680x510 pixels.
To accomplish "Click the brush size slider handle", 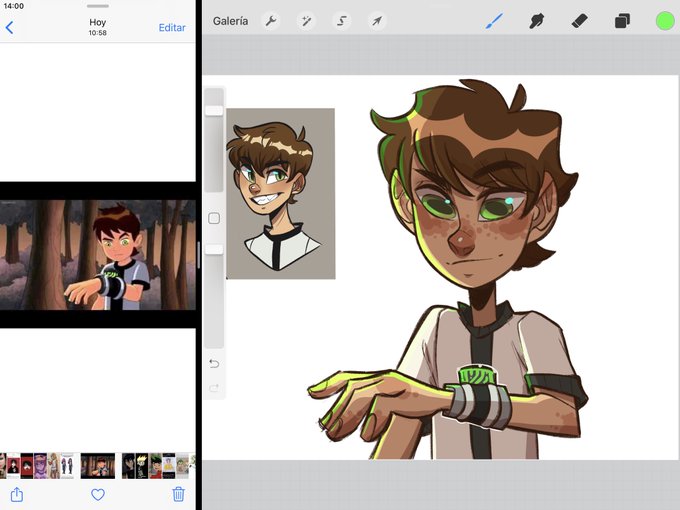I will (x=214, y=111).
